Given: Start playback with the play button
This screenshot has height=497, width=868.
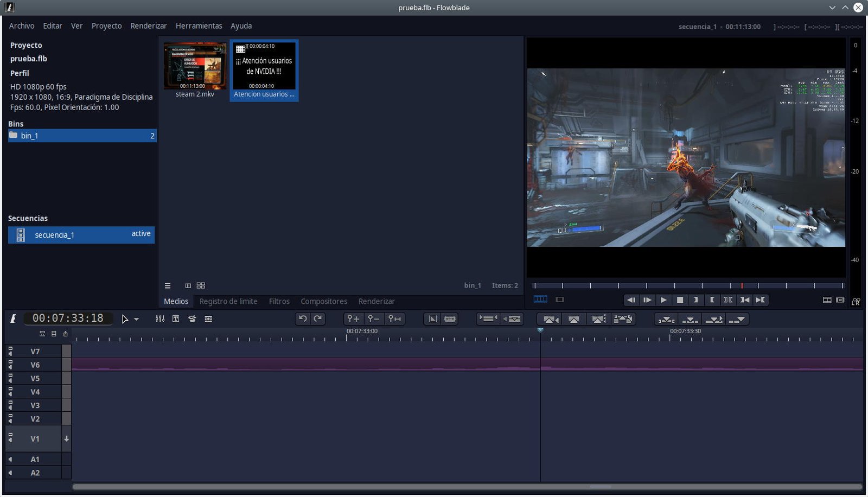Looking at the screenshot, I should click(663, 300).
